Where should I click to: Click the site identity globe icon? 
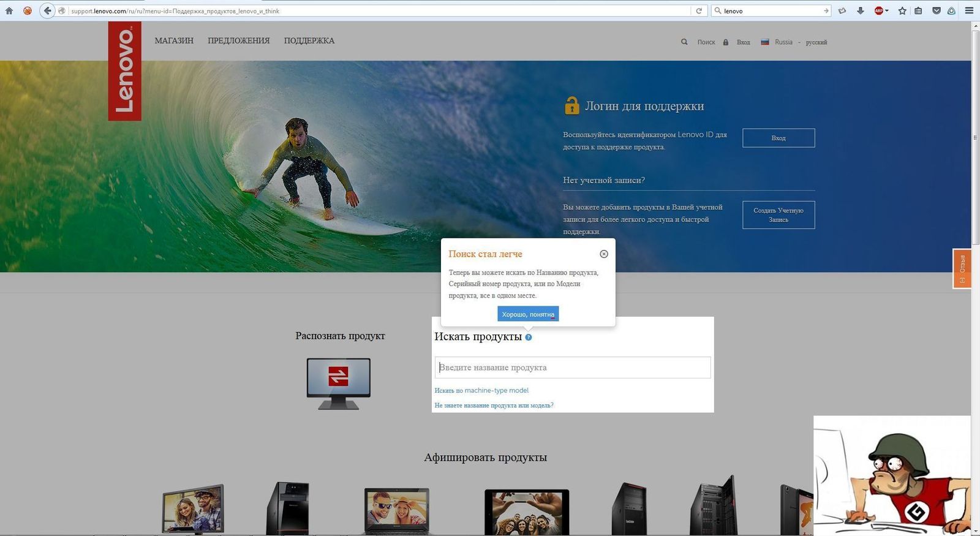point(62,10)
